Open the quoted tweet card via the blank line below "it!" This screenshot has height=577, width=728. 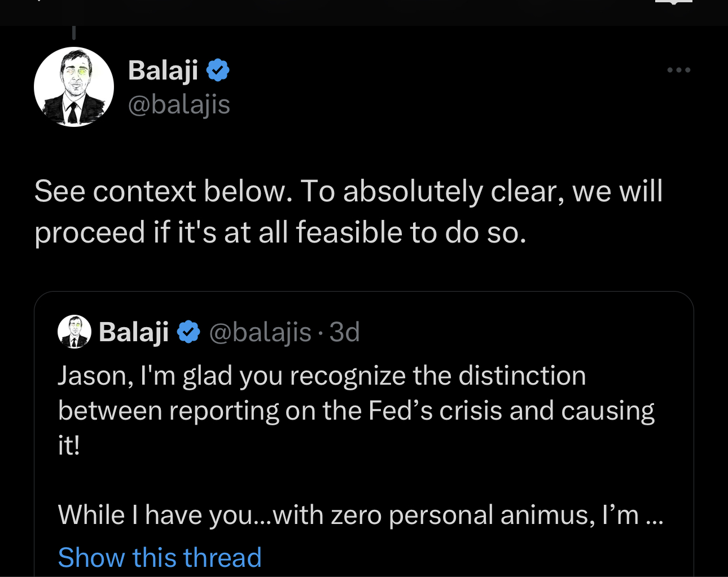363,480
